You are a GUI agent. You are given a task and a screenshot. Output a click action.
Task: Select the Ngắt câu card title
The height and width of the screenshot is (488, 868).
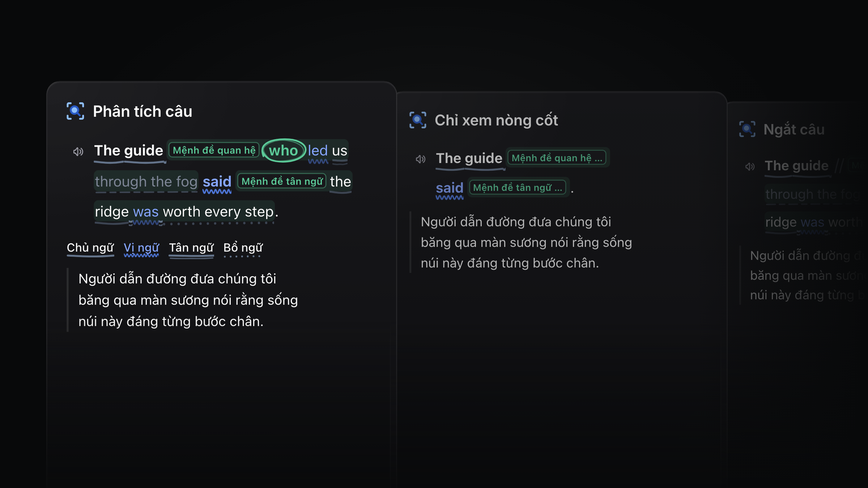pyautogui.click(x=794, y=129)
